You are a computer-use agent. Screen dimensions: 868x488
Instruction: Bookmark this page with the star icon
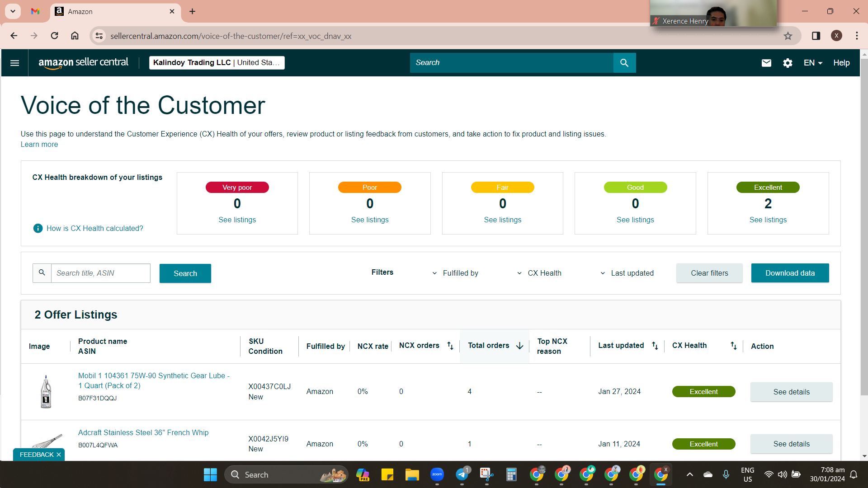(x=788, y=36)
